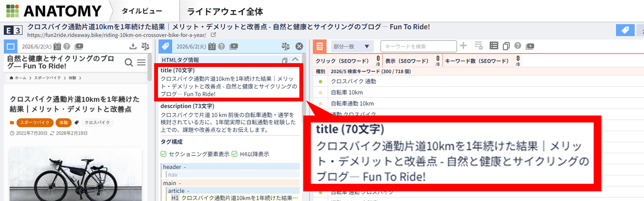Focus the キーワードを検索 input field
Viewport: 644px width, 201px height.
tap(419, 47)
